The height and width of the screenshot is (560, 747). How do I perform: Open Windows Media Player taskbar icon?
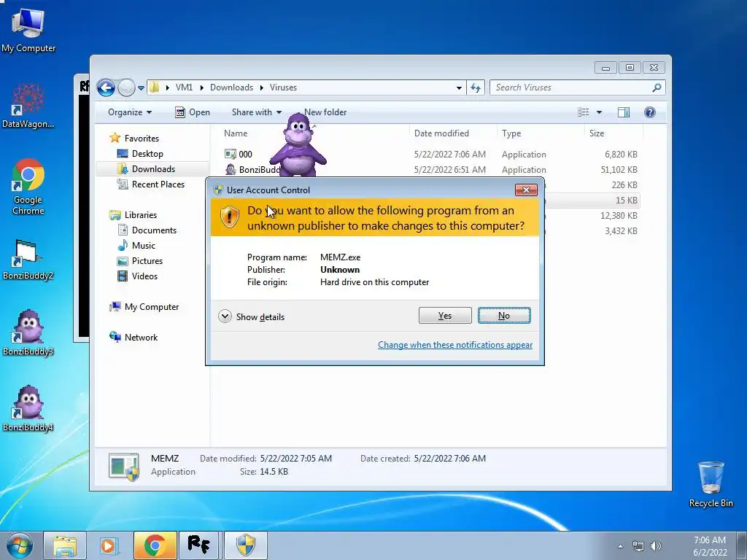coord(108,545)
